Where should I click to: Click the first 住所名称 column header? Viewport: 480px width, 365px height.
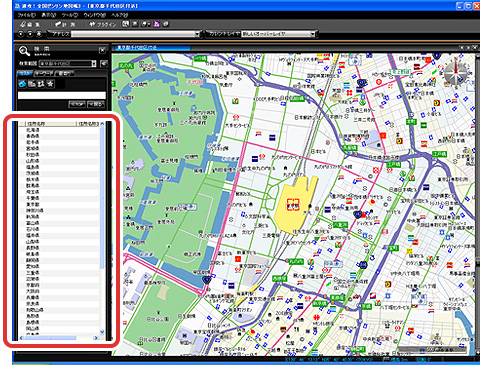(x=50, y=124)
